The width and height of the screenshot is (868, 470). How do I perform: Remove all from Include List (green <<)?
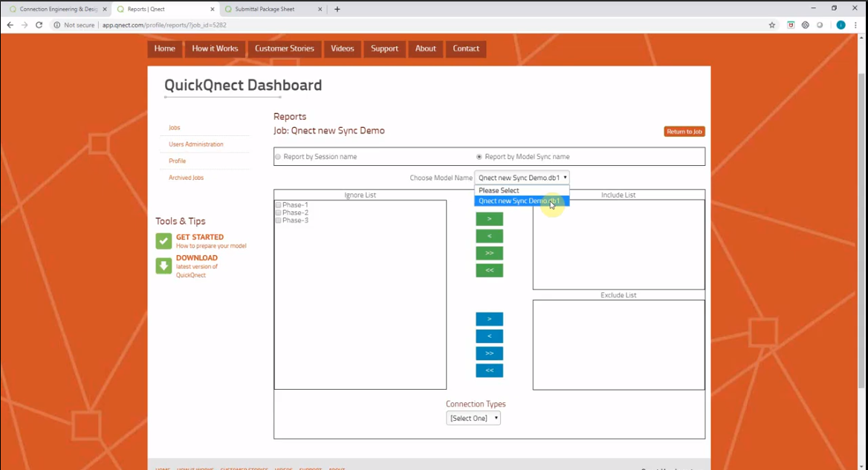coord(489,271)
